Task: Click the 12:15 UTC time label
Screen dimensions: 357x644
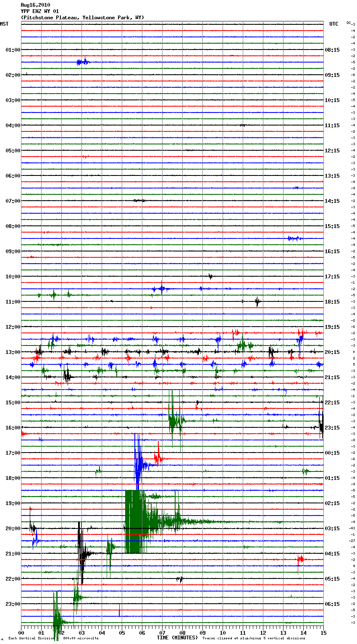Action: [332, 151]
